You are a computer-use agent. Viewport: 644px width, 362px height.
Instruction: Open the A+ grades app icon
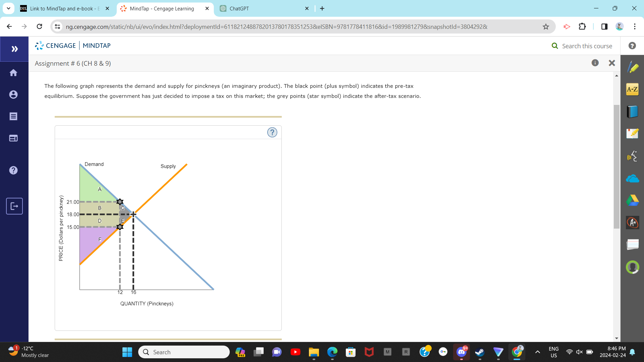pyautogui.click(x=633, y=222)
